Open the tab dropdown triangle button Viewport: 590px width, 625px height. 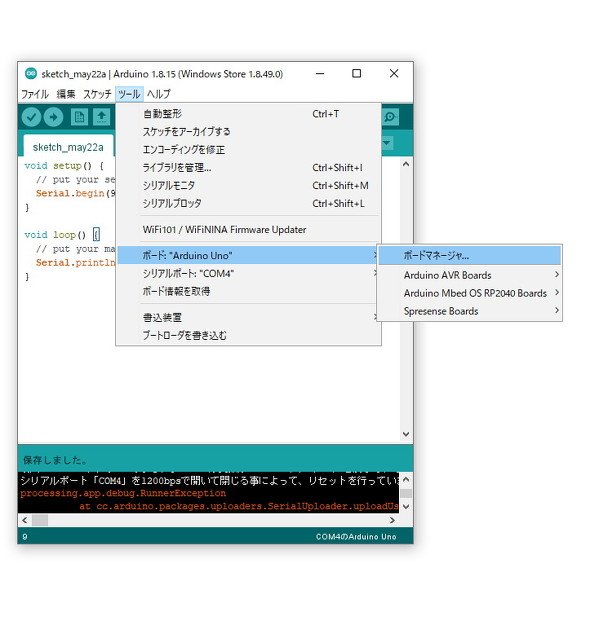(x=387, y=143)
